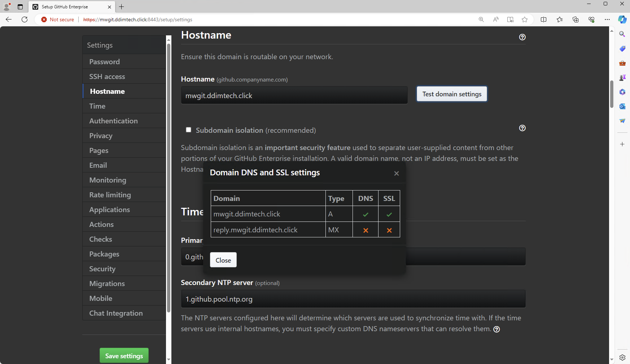Open the Subdomain isolation help icon
Viewport: 630px width, 364px height.
point(522,128)
